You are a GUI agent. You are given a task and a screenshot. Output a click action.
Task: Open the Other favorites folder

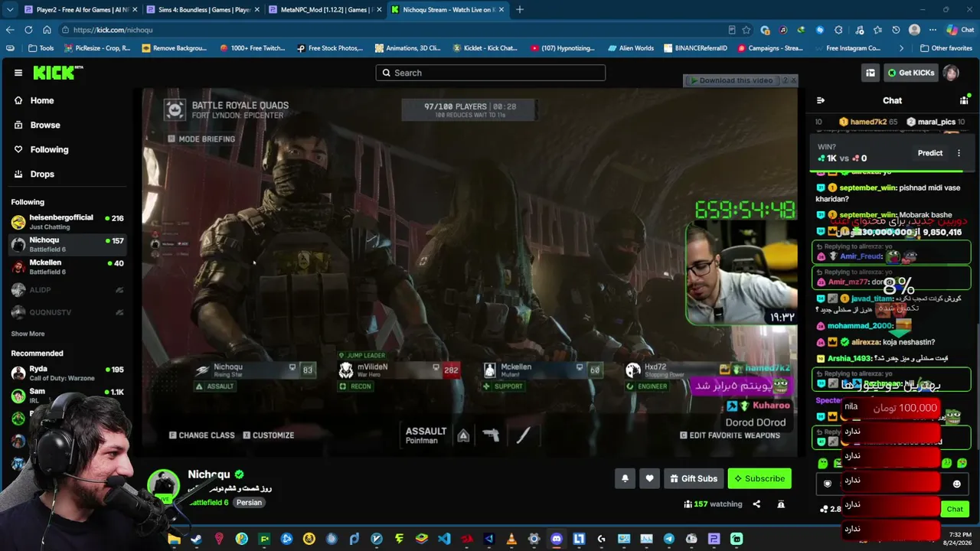coord(946,48)
